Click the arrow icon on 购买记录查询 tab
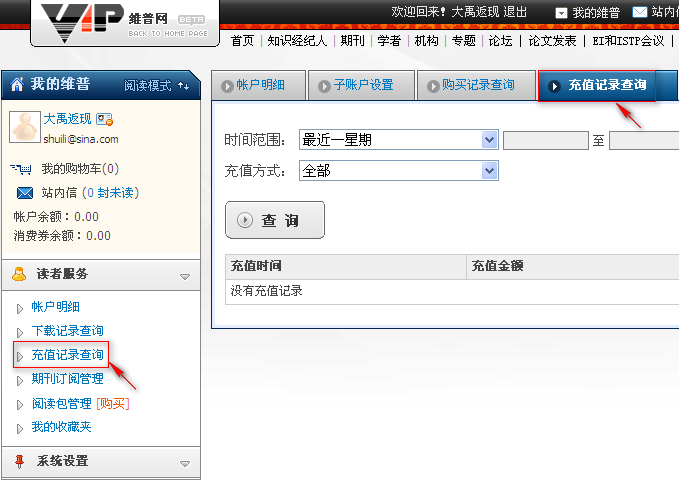 pos(433,86)
